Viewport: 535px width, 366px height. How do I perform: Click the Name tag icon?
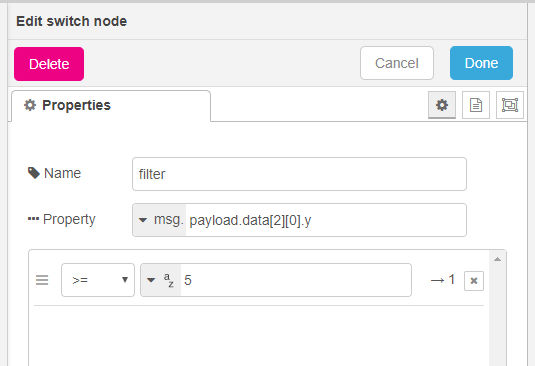(34, 173)
